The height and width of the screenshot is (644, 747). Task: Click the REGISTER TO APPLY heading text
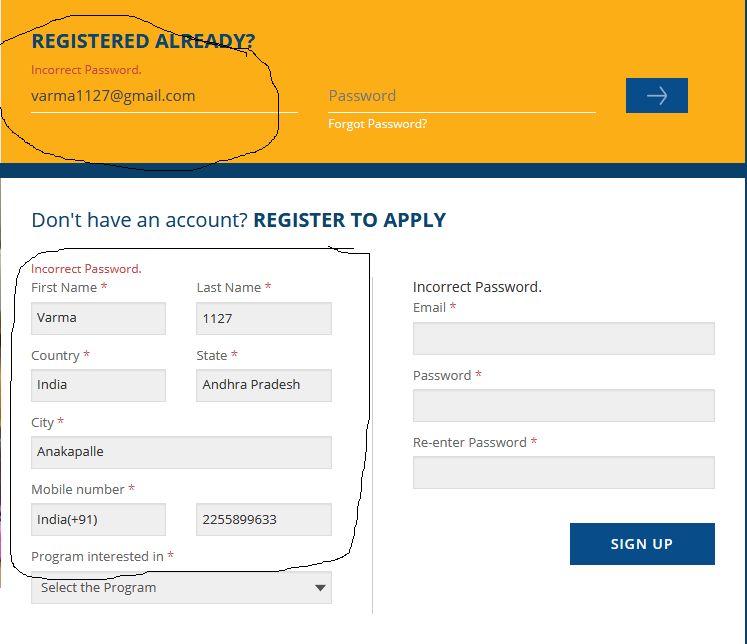(x=349, y=220)
